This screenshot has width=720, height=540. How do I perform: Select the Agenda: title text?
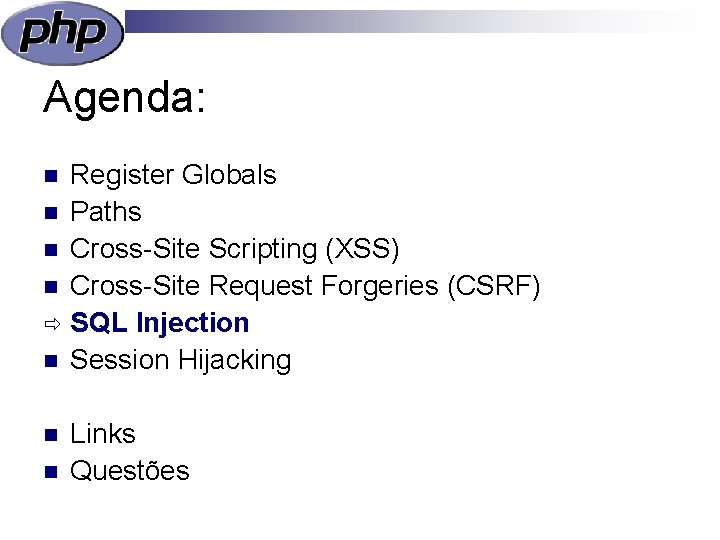coord(124,99)
